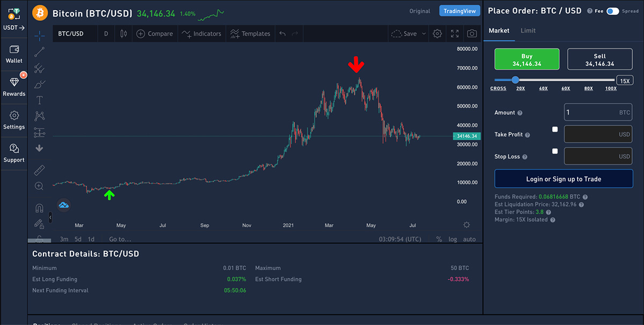The height and width of the screenshot is (325, 644).
Task: Open the Rewards diamond sidebar item
Action: pos(14,86)
